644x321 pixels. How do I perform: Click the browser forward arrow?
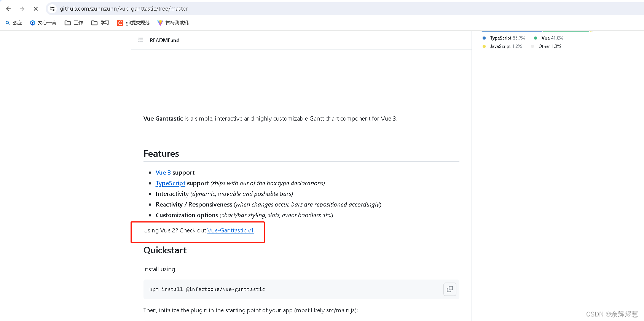[x=22, y=9]
